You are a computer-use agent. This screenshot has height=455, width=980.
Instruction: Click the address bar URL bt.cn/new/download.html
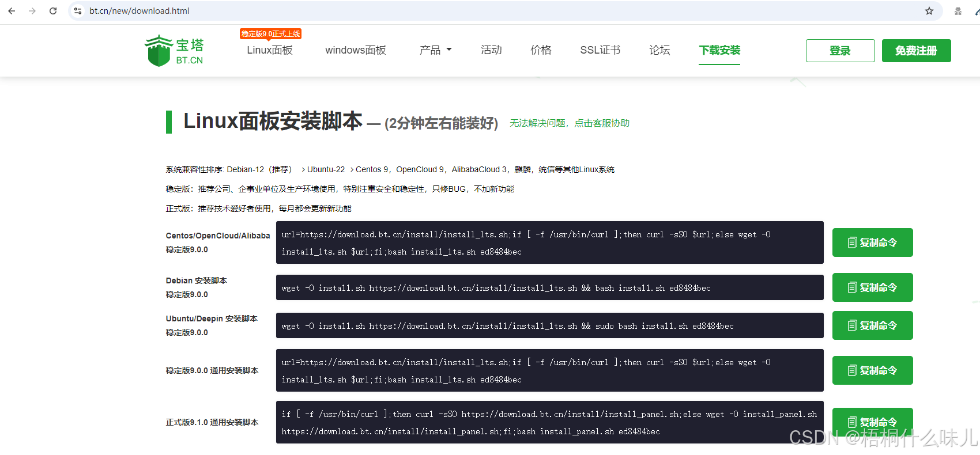pos(140,11)
